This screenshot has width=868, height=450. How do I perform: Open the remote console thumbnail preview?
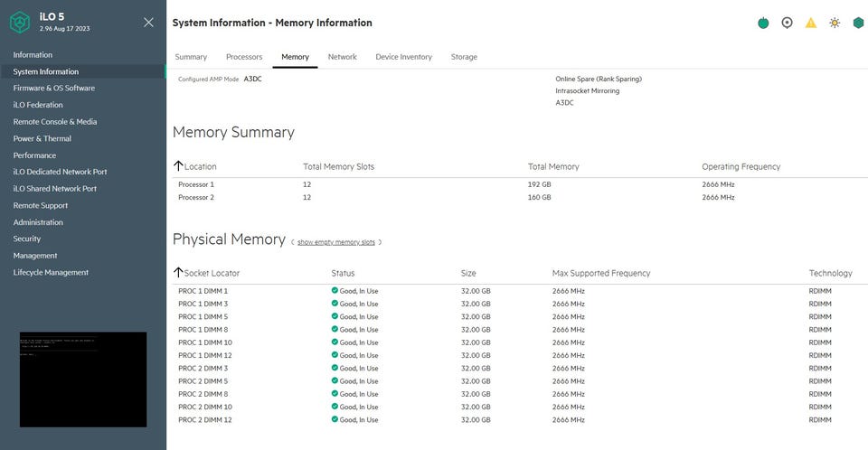coord(83,380)
